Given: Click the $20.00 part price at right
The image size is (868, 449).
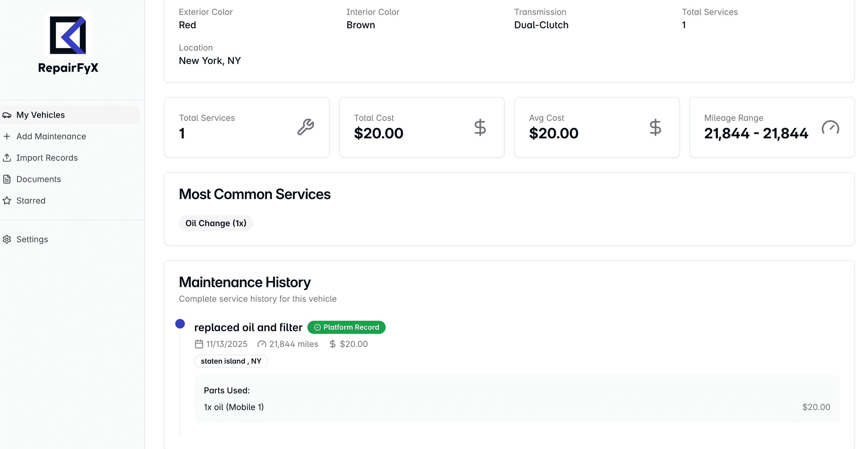Looking at the screenshot, I should 816,407.
